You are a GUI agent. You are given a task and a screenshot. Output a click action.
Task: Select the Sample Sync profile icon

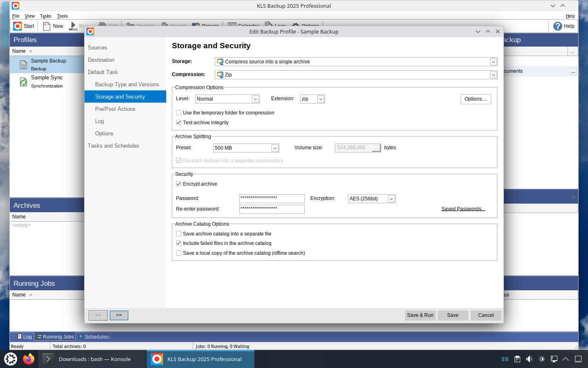(x=24, y=82)
